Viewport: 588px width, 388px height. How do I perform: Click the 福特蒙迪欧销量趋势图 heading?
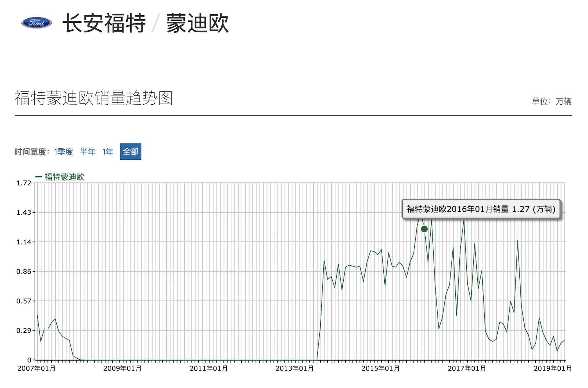pyautogui.click(x=94, y=98)
